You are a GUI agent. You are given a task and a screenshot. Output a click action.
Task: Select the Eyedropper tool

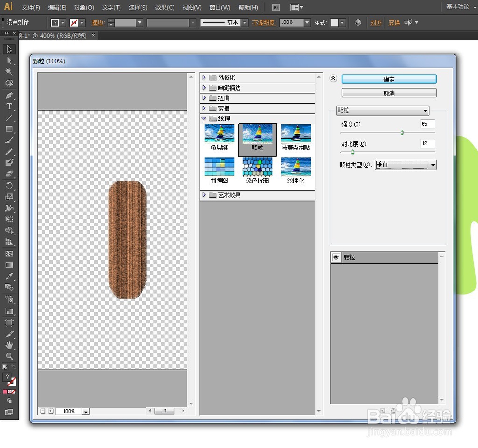point(9,276)
